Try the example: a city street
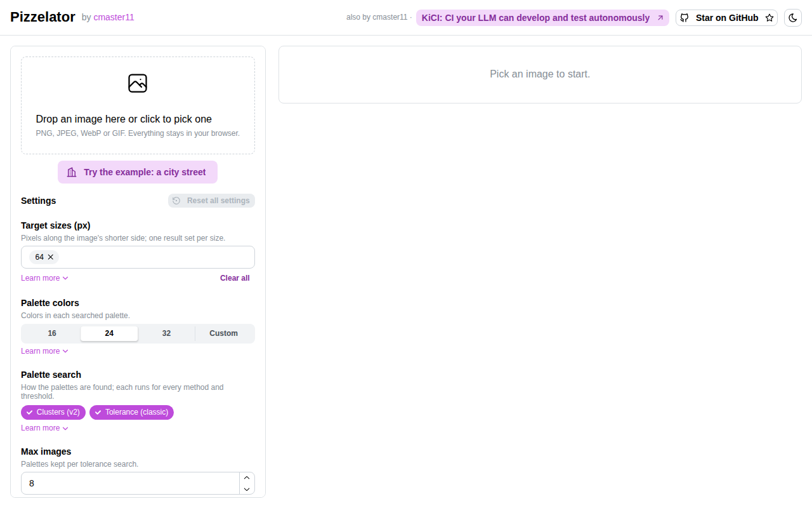Screen dimensions: 812x508 (x=138, y=172)
